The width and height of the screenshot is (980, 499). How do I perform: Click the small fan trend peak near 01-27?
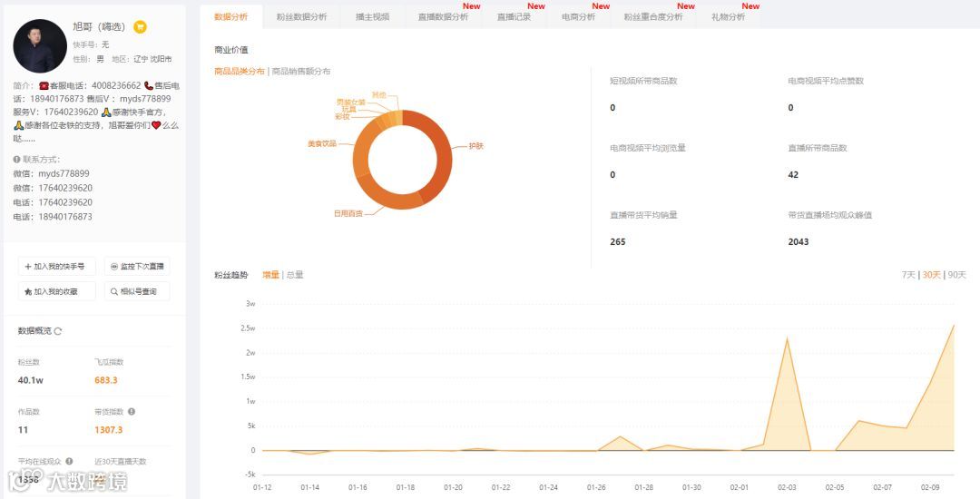[x=620, y=436]
